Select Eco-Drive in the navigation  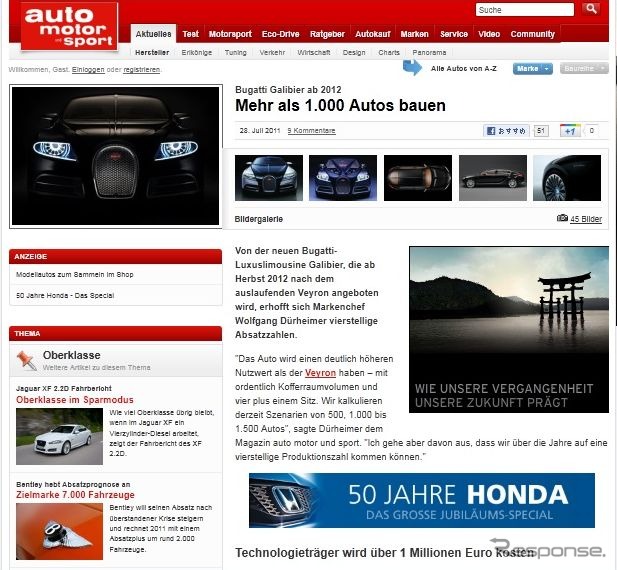(x=281, y=34)
